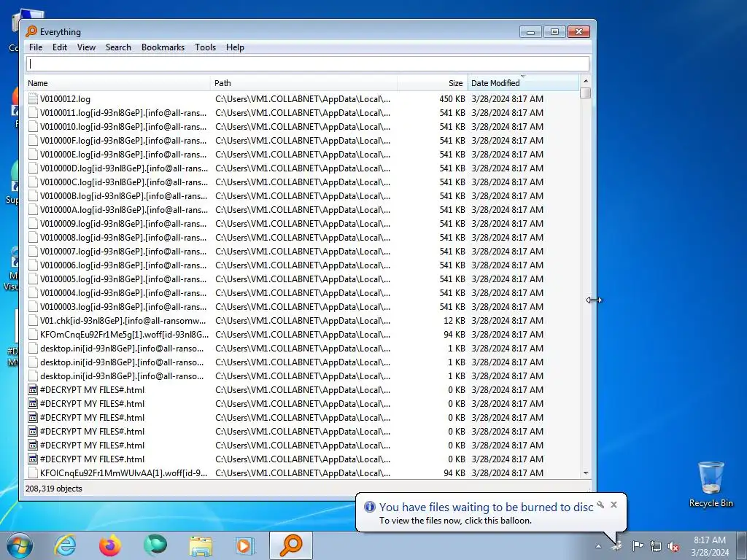Select file V0100011.log encrypted entry

point(123,113)
